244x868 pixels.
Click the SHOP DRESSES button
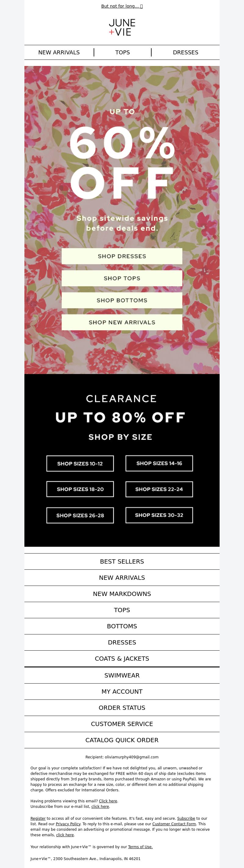click(x=122, y=256)
